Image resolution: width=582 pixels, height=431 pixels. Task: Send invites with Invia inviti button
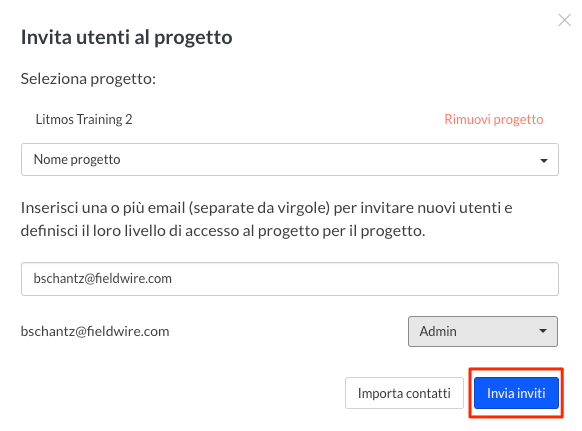pos(516,393)
